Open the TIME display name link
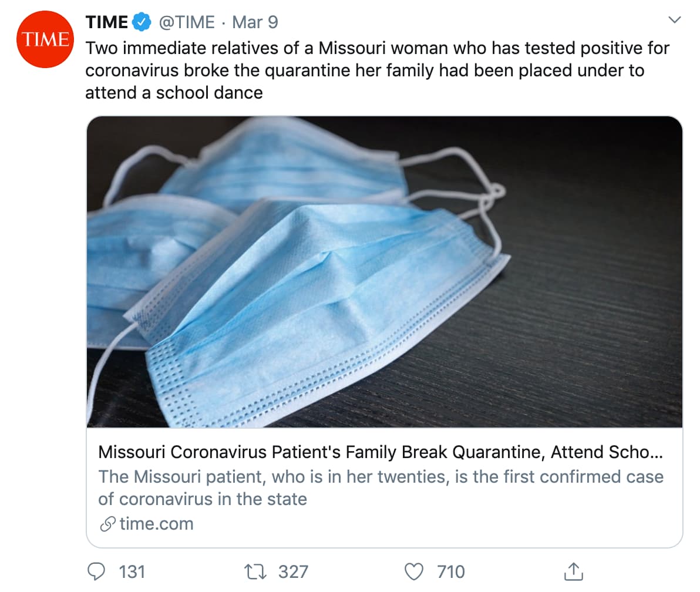Viewport: 700px width, 592px height. (x=106, y=23)
